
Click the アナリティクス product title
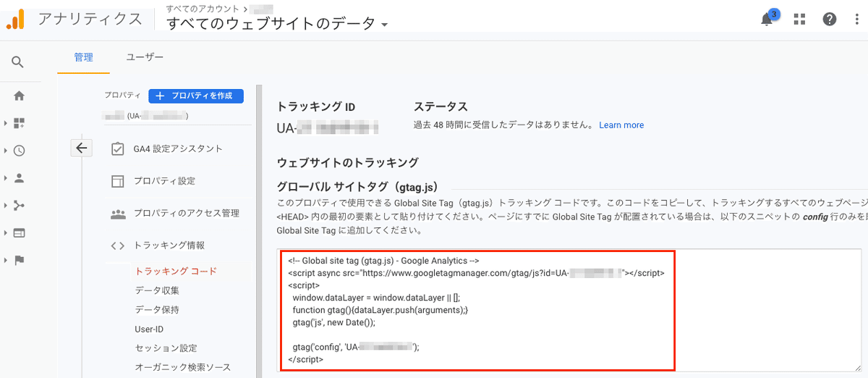90,20
